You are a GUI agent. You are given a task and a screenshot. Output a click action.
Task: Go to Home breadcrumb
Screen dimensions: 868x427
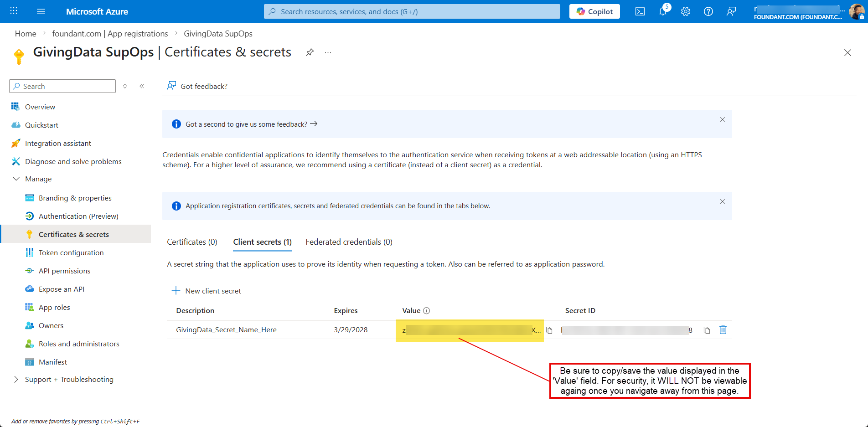click(26, 34)
